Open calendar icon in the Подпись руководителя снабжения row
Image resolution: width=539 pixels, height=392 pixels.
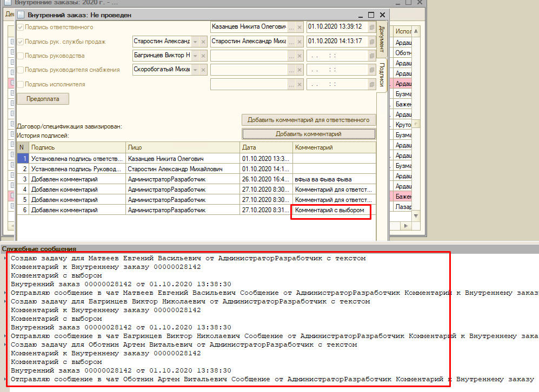[x=371, y=70]
